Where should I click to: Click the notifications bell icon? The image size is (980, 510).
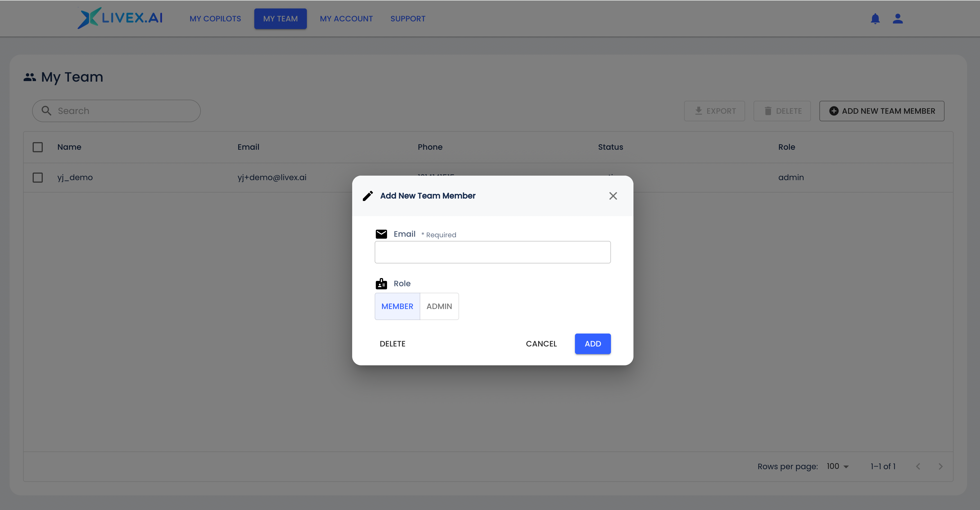(x=875, y=19)
